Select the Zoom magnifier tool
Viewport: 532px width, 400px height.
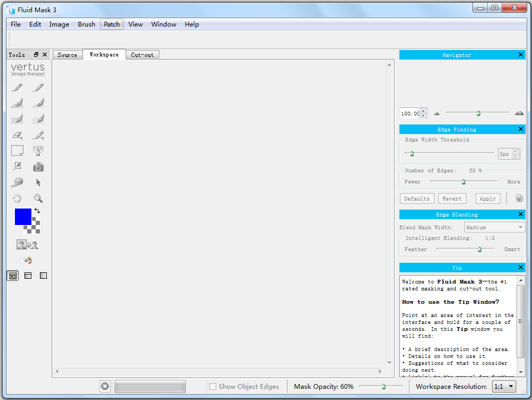[38, 198]
